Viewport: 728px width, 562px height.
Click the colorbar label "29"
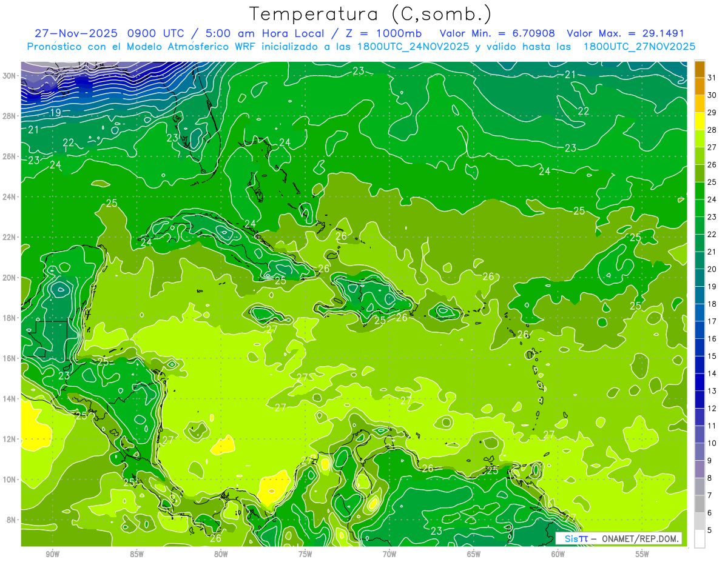pyautogui.click(x=712, y=113)
